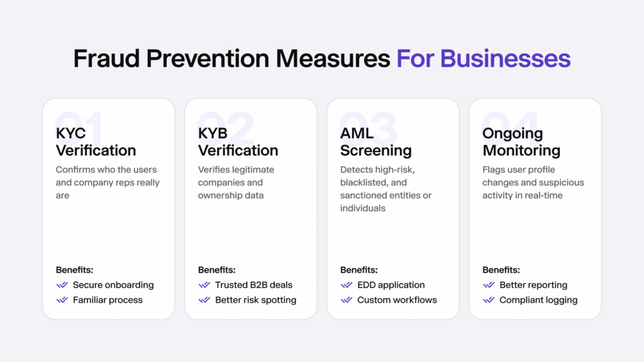644x362 pixels.
Task: Click the checkmark icon beside Secure onboarding
Action: click(x=62, y=285)
